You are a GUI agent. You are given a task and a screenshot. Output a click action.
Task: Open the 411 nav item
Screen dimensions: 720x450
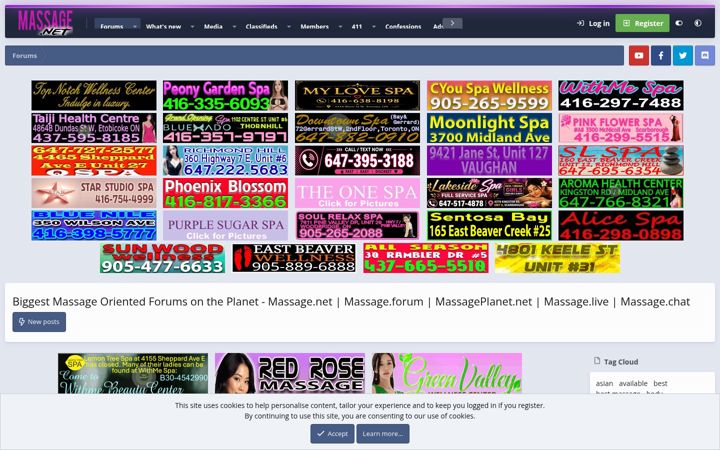[357, 26]
